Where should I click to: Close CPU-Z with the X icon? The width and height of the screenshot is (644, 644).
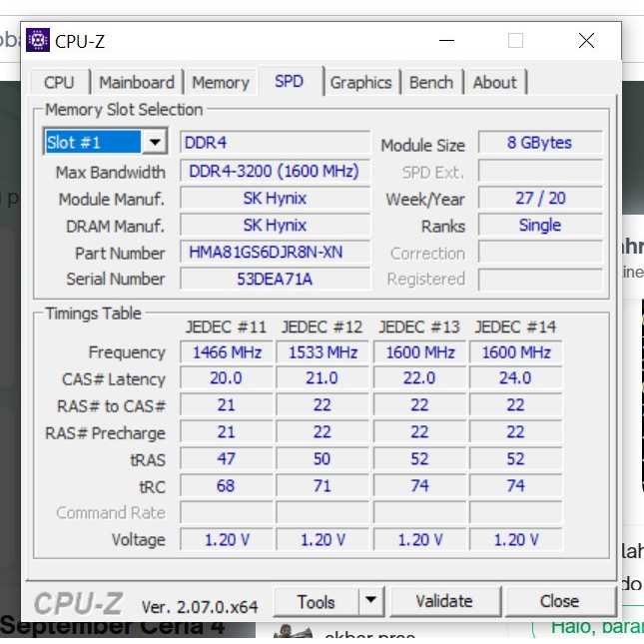[x=586, y=40]
